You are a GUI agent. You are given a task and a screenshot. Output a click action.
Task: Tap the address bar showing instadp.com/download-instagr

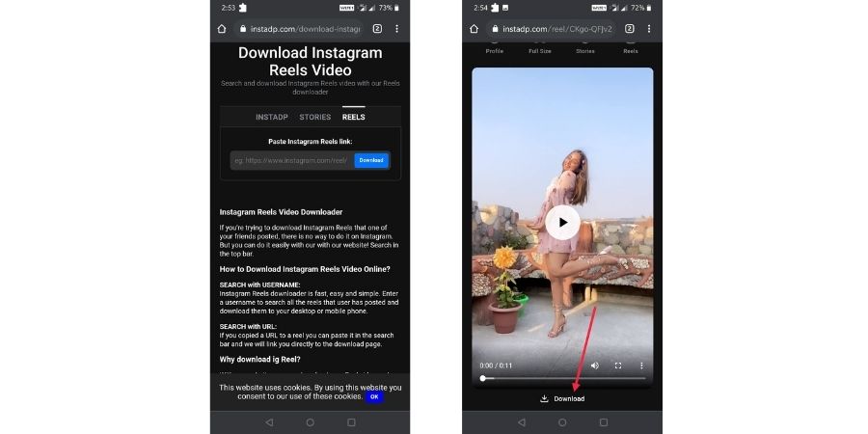299,29
